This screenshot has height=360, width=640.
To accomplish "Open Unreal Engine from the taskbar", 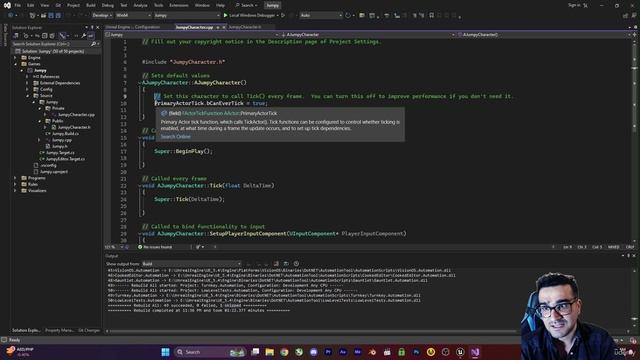I will tap(460, 352).
